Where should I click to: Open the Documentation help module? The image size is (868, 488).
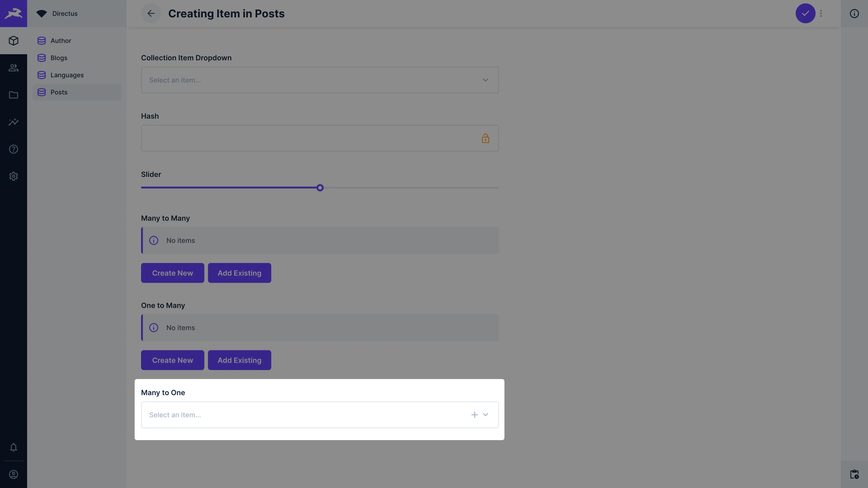(14, 149)
